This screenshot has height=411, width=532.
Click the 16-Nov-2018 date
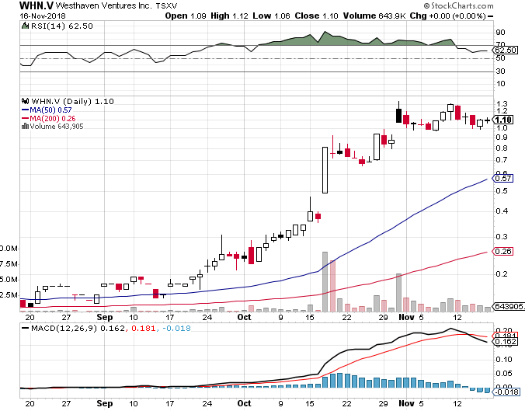[43, 16]
